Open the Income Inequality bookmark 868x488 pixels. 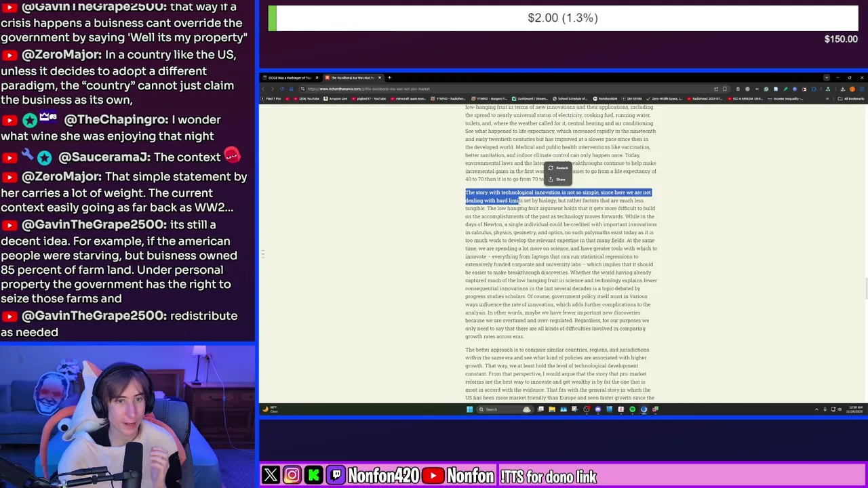(x=784, y=99)
